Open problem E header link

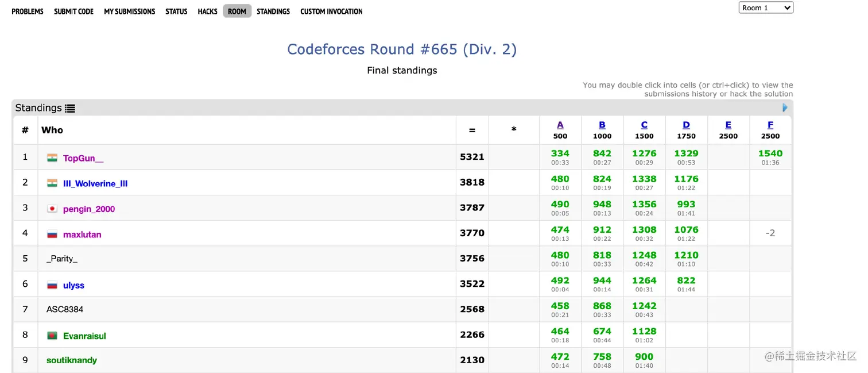click(728, 125)
